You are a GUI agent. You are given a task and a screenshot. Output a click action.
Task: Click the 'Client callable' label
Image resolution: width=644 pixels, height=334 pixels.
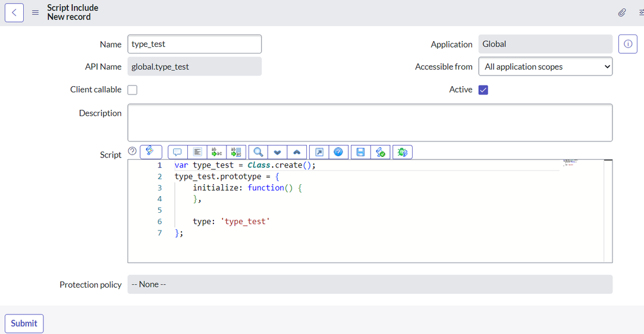click(96, 90)
